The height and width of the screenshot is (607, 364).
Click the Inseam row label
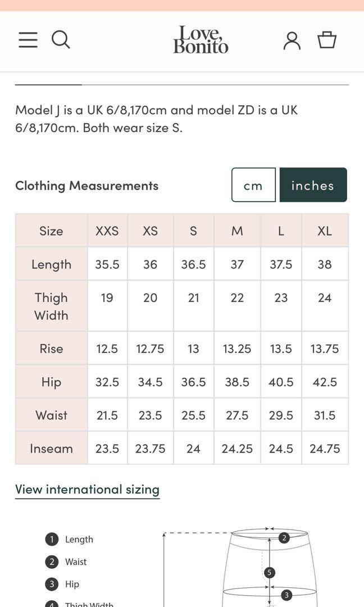pos(51,449)
